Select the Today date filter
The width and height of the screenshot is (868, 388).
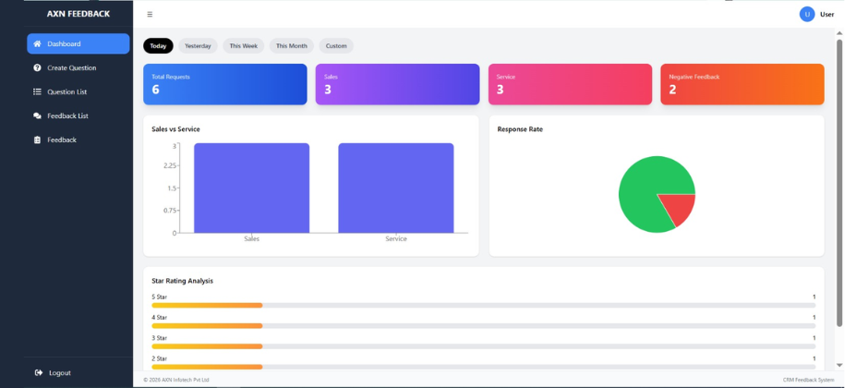tap(158, 46)
